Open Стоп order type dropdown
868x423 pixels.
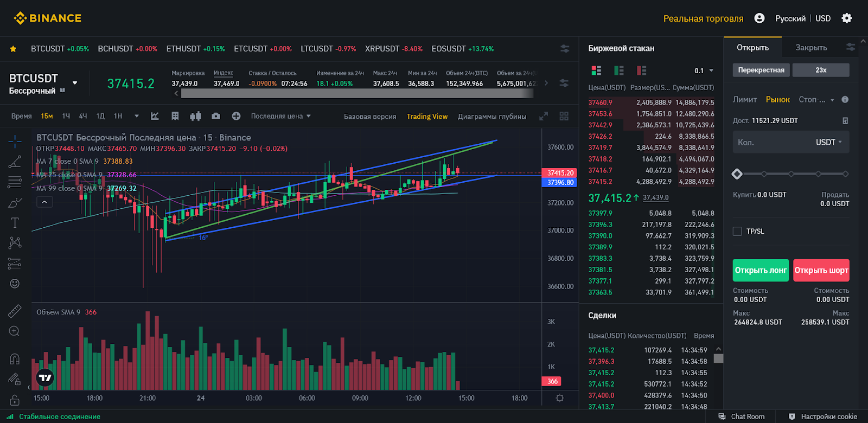click(x=816, y=100)
